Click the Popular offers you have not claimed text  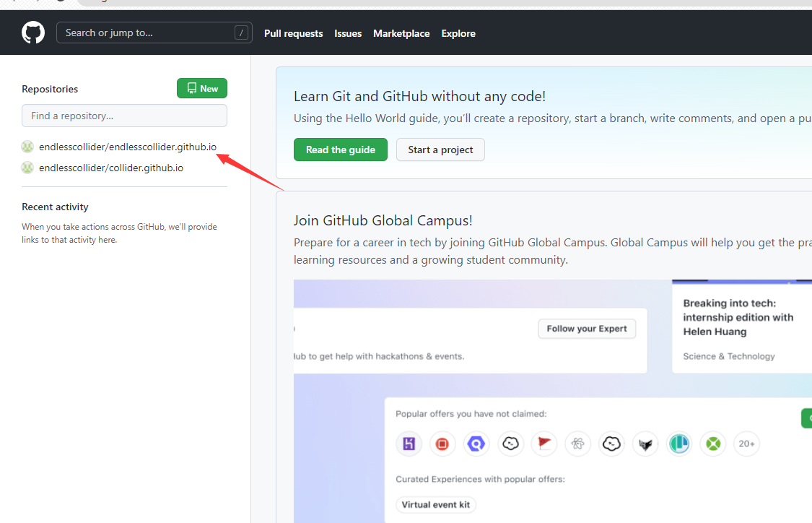471,414
